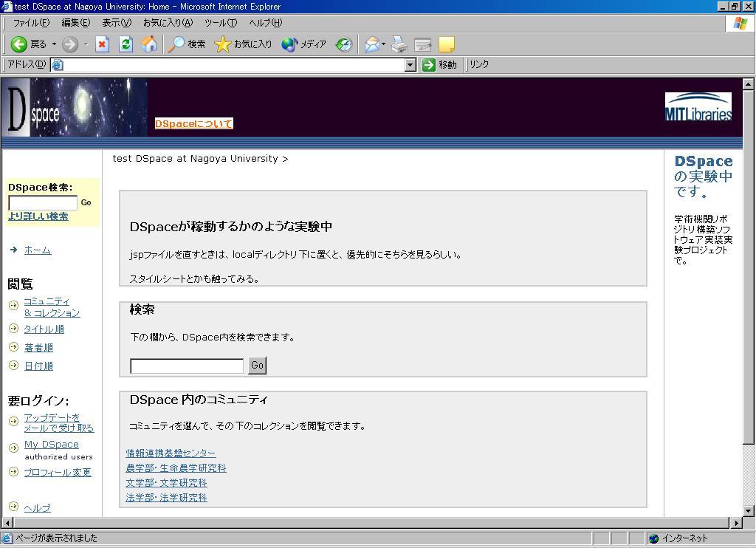Open the Search (検索) toolbar button
Screen dimensions: 756x548
click(187, 44)
